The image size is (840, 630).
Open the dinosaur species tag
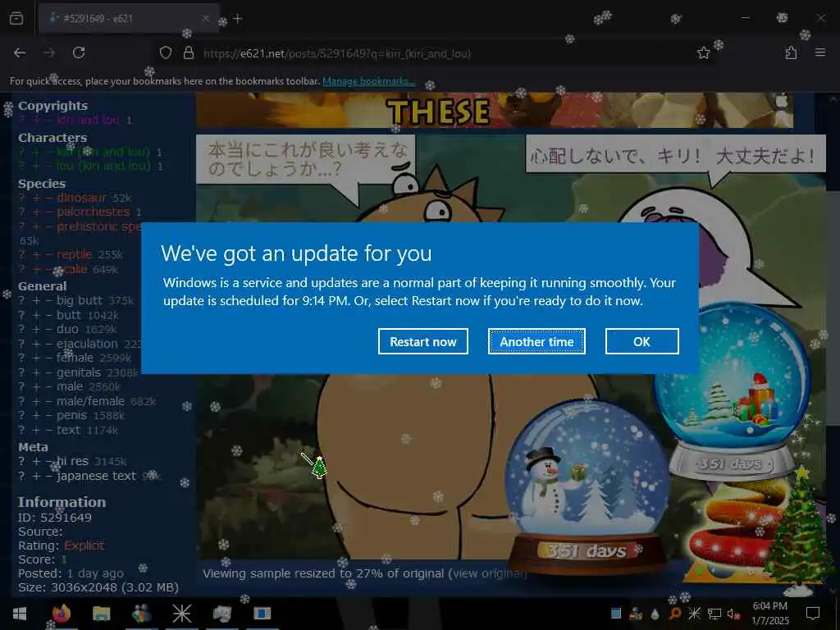point(81,198)
